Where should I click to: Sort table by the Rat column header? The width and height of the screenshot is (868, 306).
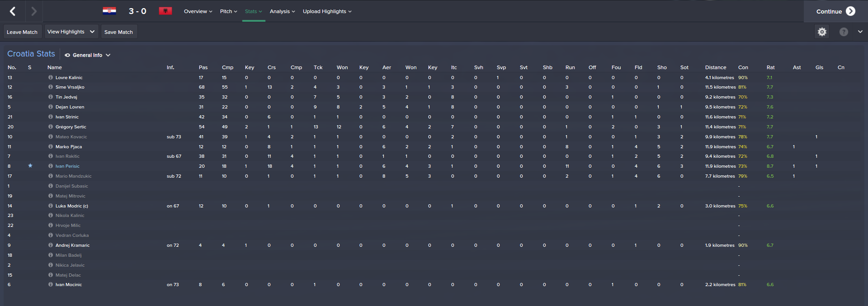[770, 67]
